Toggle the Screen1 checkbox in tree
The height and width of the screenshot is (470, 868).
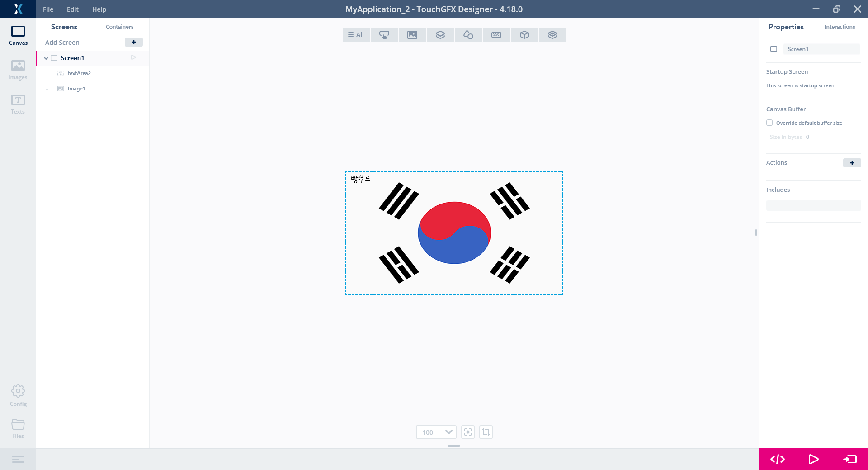[x=54, y=58]
